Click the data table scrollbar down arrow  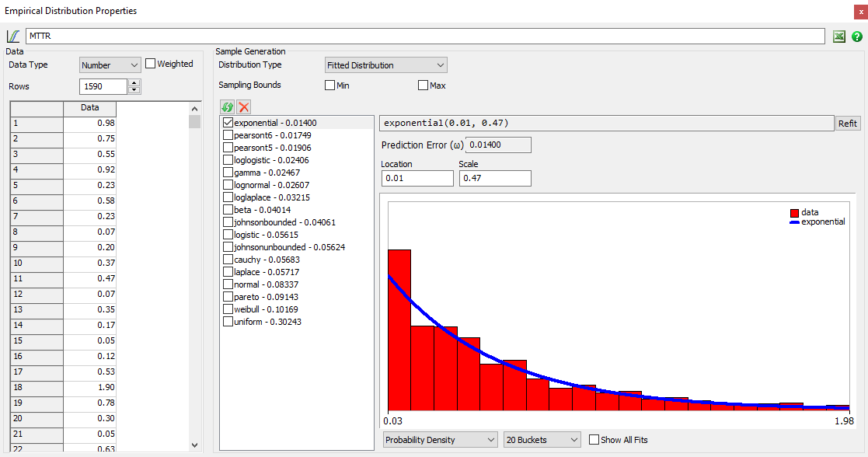(194, 445)
